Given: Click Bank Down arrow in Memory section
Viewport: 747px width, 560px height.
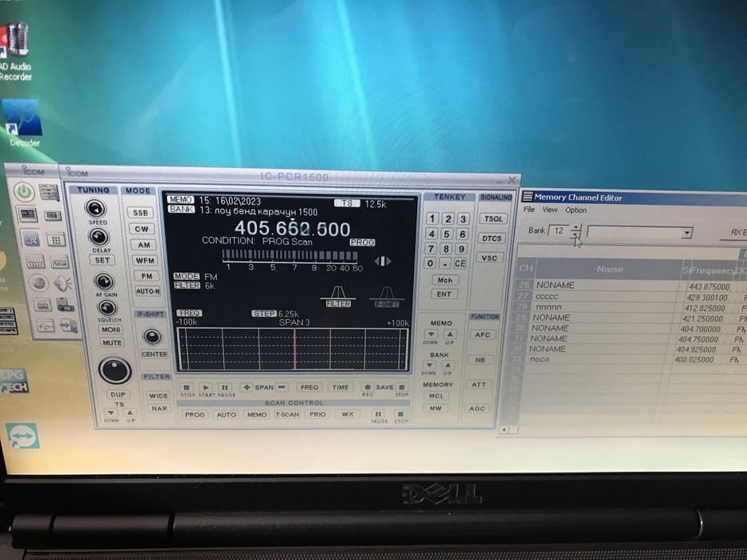Looking at the screenshot, I should point(429,366).
